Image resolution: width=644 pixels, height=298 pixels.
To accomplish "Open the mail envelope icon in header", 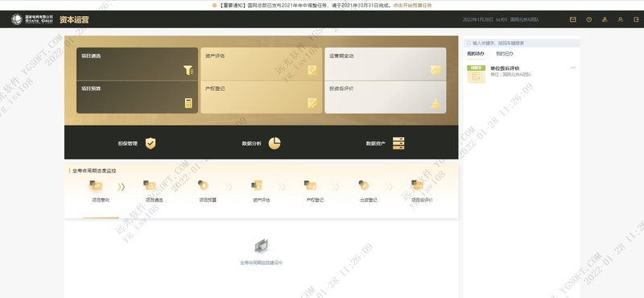I will [x=572, y=19].
